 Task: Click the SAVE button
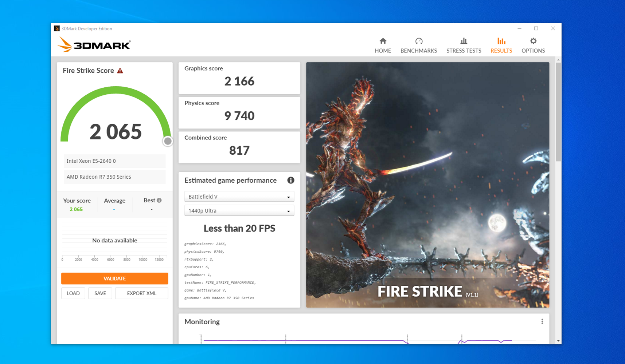point(100,293)
